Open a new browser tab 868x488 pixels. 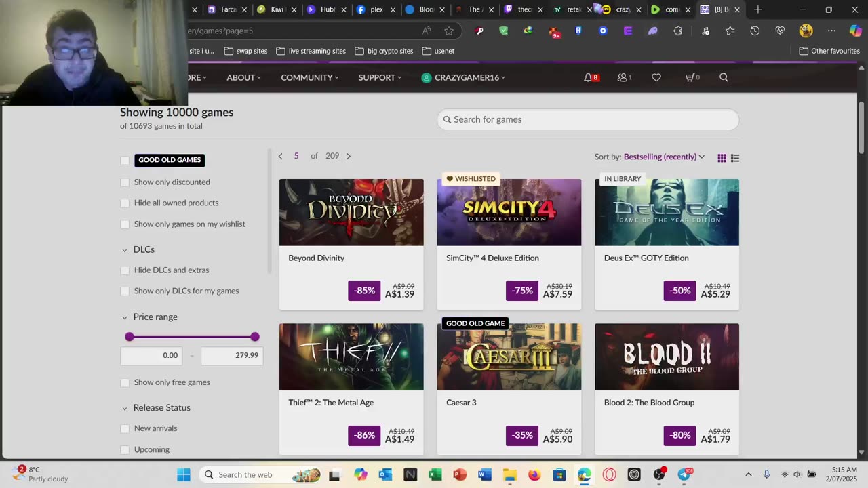pos(758,9)
